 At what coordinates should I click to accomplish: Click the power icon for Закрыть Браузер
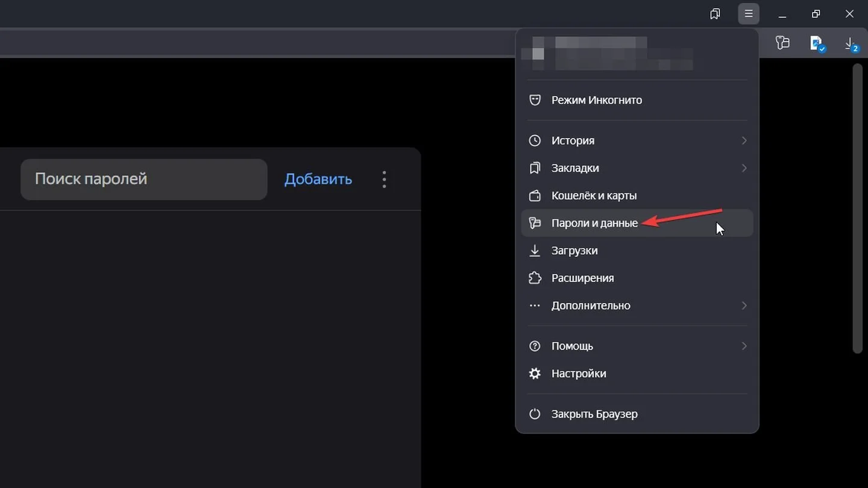click(535, 414)
